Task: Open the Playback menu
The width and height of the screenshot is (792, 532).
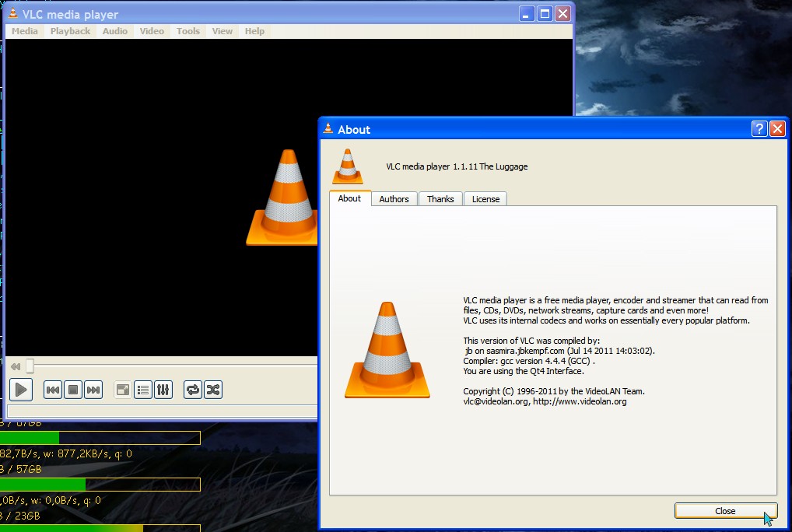Action: 70,31
